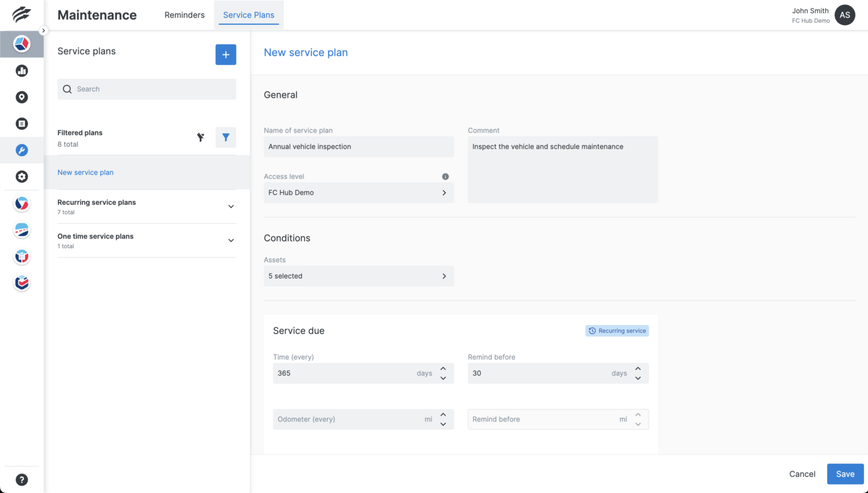Open the Assets selector showing 5 selected

[358, 276]
